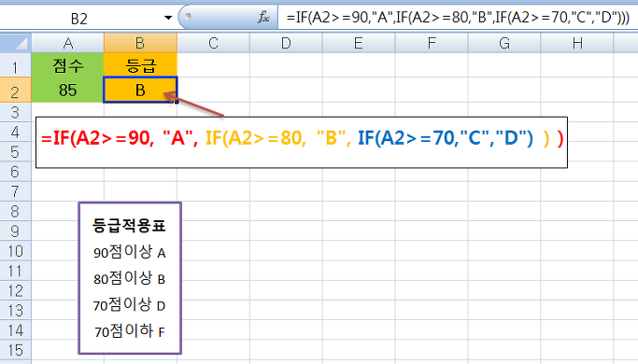Select column G header
The image size is (638, 364).
(x=504, y=43)
